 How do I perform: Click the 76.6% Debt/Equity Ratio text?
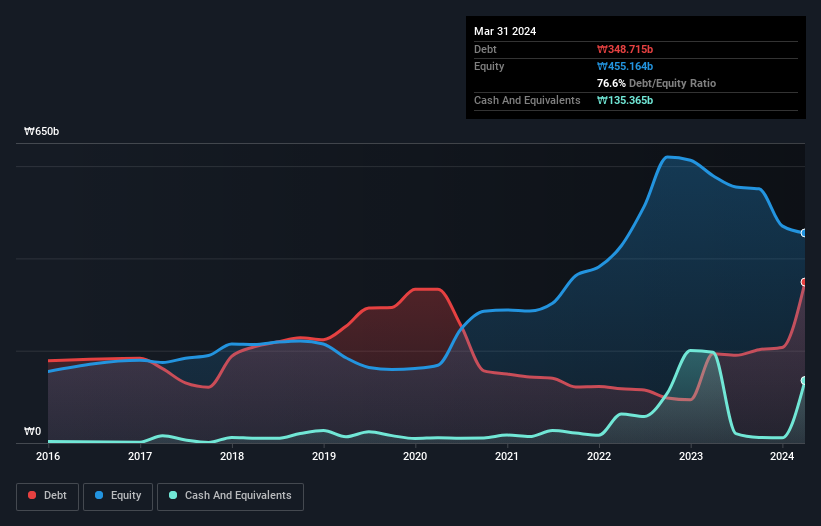click(656, 83)
